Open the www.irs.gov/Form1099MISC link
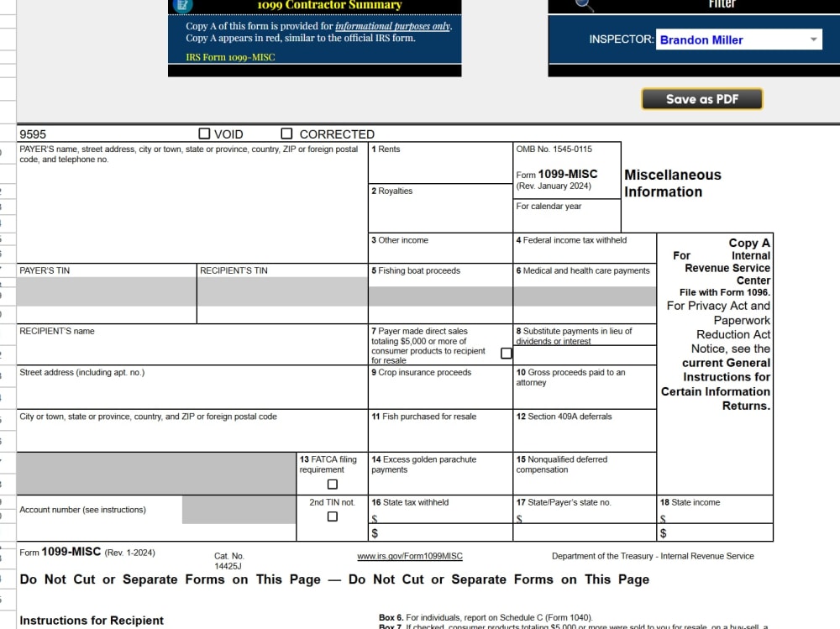 (x=410, y=556)
